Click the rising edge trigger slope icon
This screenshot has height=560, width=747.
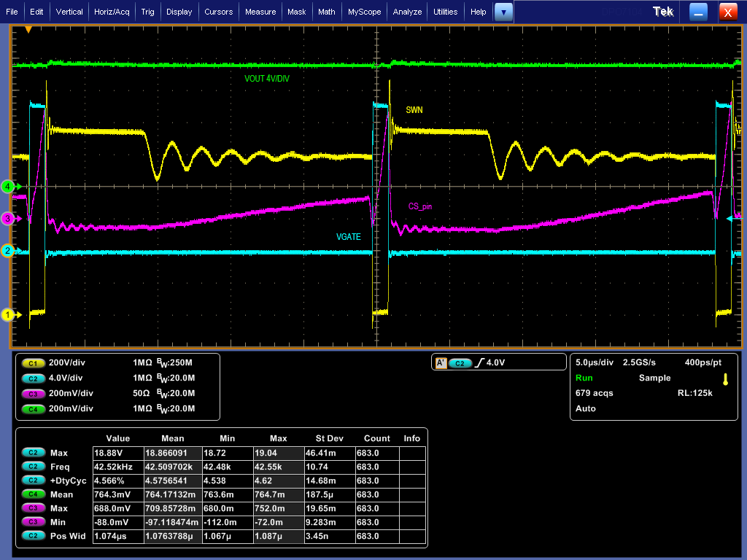tap(479, 362)
